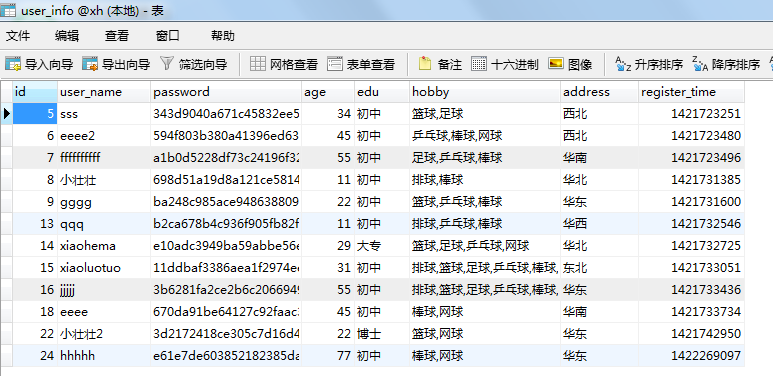
Task: Select password cell starting '343d9040a671'
Action: (x=226, y=114)
